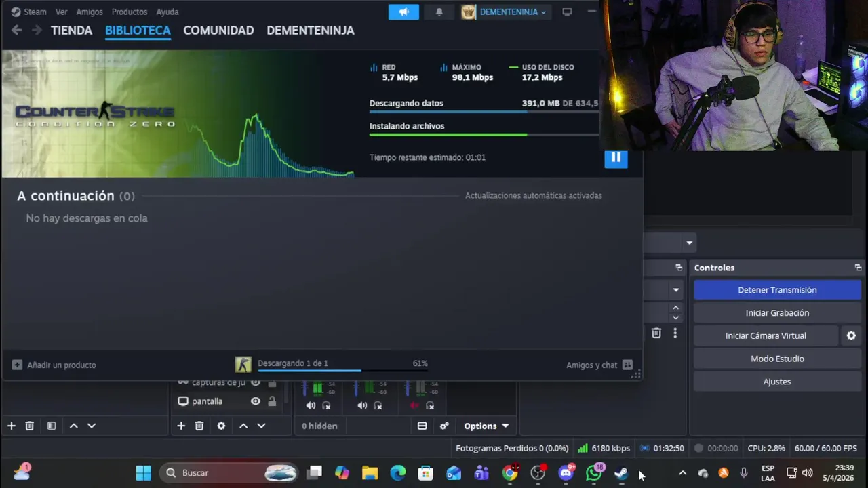Viewport: 868px width, 488px height.
Task: Open audio mixer Options dropdown
Action: (x=486, y=426)
